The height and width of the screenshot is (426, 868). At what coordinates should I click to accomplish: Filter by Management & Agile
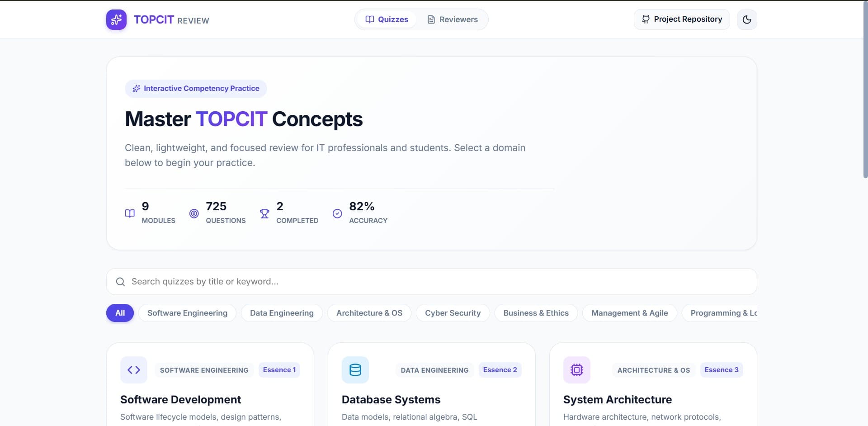[x=629, y=313]
